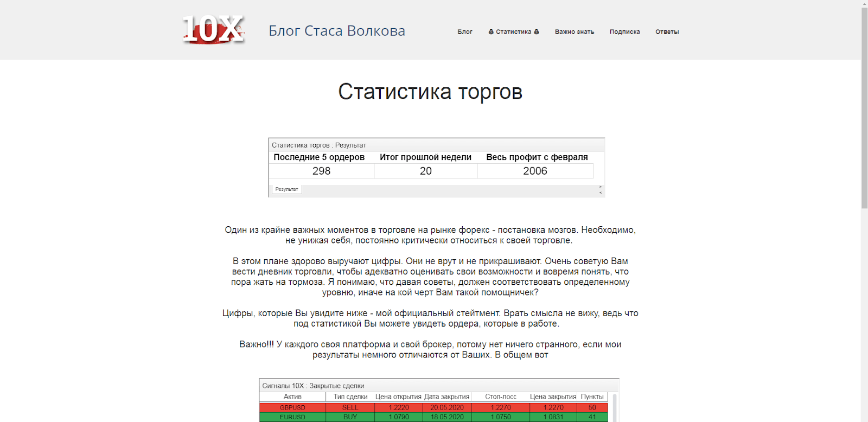This screenshot has width=868, height=422.
Task: Click the 1.0790 open price cell
Action: tap(398, 417)
